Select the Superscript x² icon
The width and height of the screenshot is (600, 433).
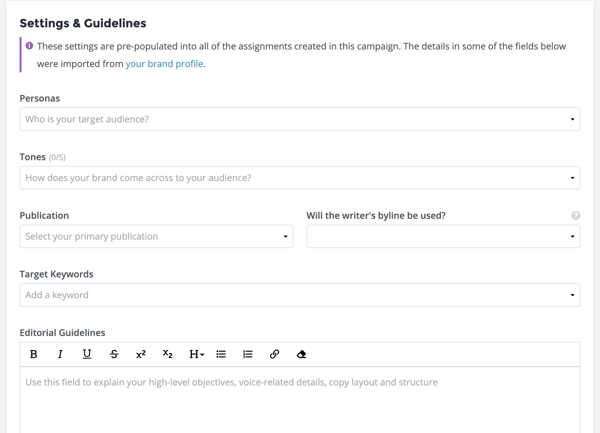(141, 354)
